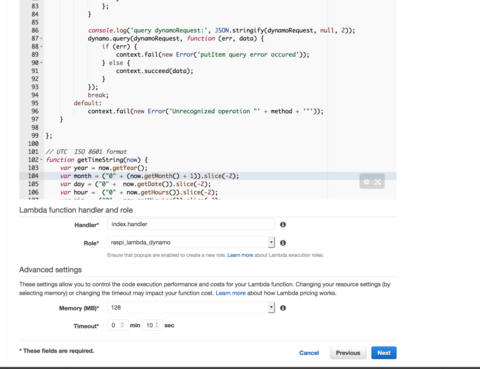Adjust the Timeout seconds stepper
The width and height of the screenshot is (480, 369).
(157, 325)
